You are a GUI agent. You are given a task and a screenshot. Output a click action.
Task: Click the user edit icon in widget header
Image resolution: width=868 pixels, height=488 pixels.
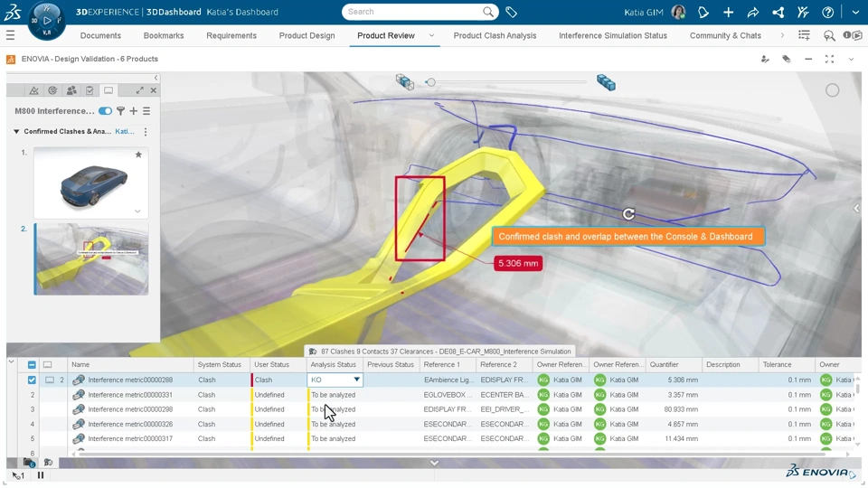765,59
